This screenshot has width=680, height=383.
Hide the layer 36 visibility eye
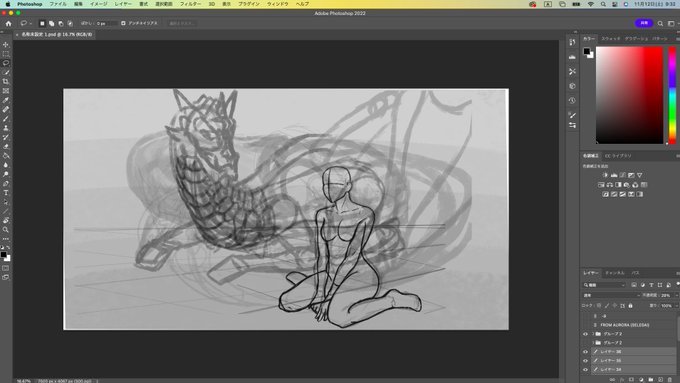pyautogui.click(x=585, y=352)
